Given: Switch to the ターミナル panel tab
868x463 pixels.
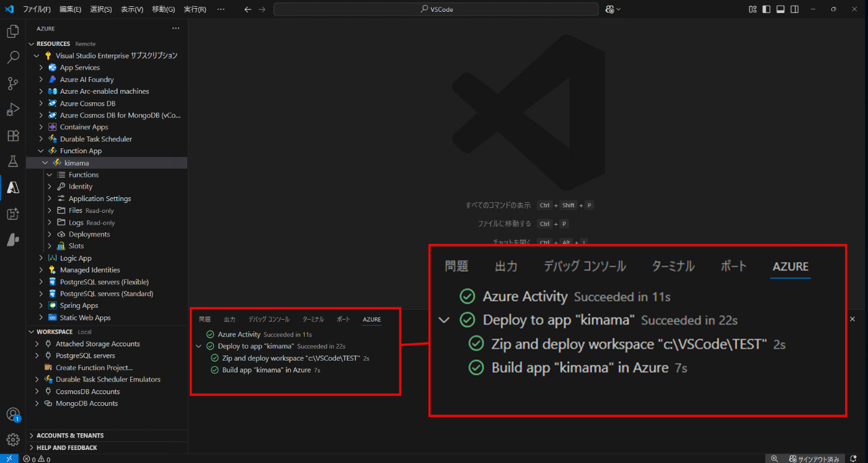Looking at the screenshot, I should 313,320.
